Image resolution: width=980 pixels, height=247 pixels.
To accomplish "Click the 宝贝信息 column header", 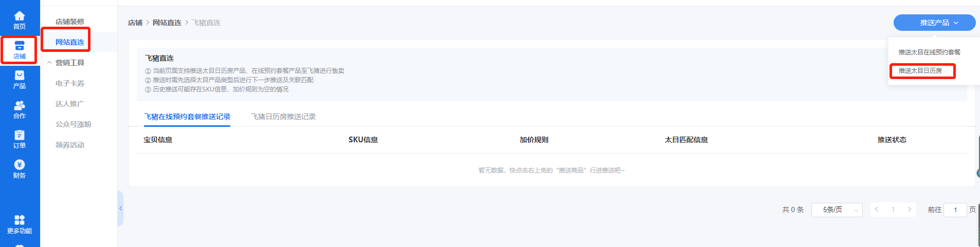I will tap(158, 140).
